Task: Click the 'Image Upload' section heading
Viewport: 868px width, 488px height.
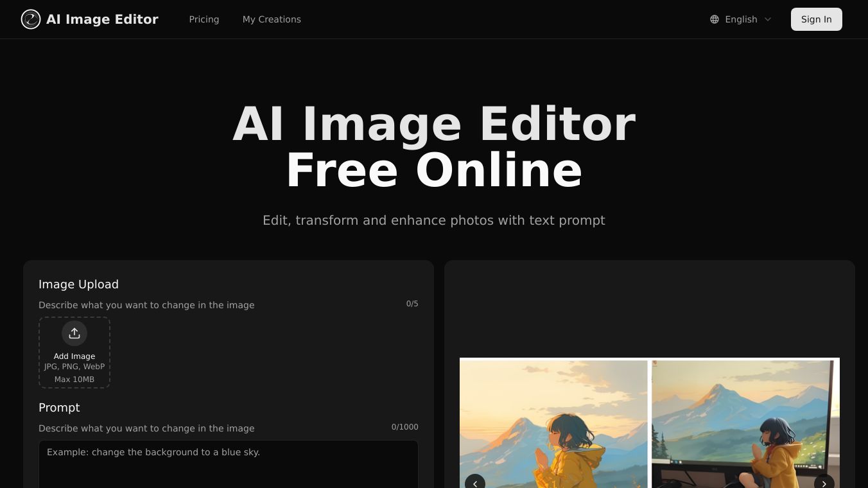Action: pyautogui.click(x=78, y=284)
